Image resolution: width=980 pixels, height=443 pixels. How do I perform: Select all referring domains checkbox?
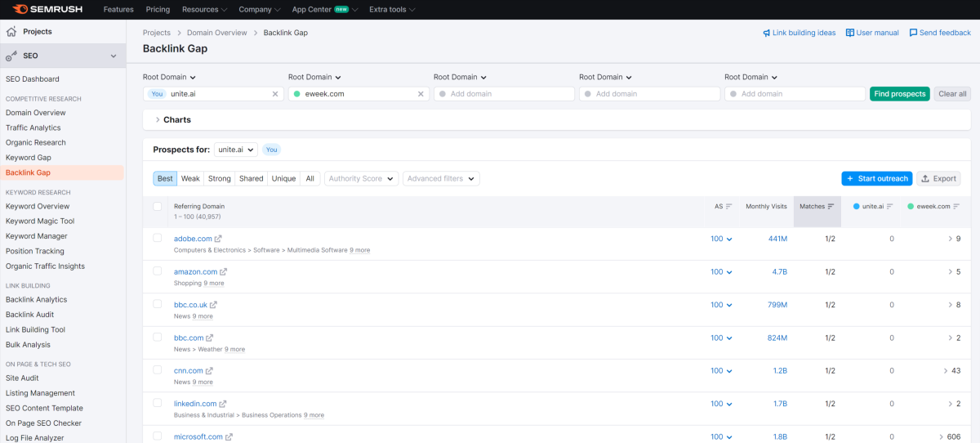click(158, 207)
